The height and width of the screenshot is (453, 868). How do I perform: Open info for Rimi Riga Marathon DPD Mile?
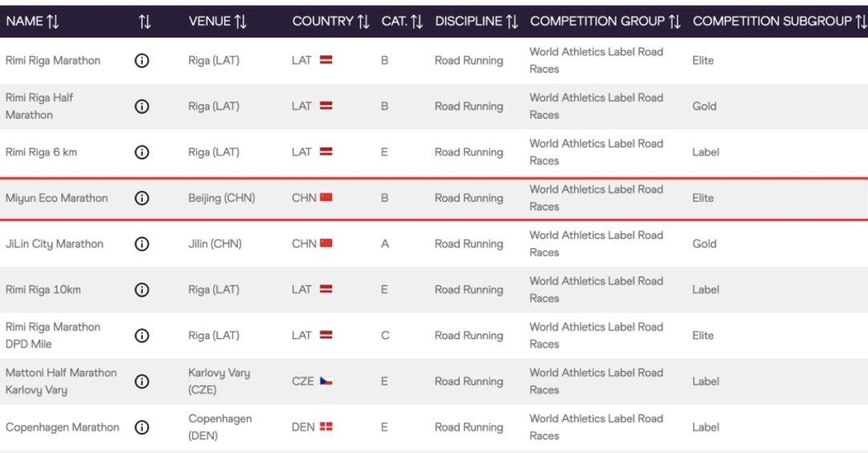click(142, 335)
